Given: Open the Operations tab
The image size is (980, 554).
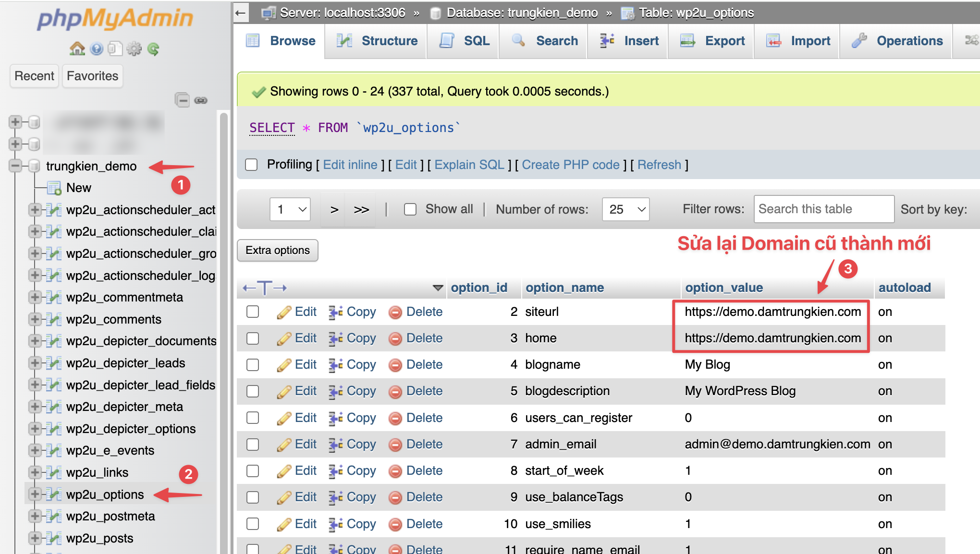Looking at the screenshot, I should pos(897,41).
